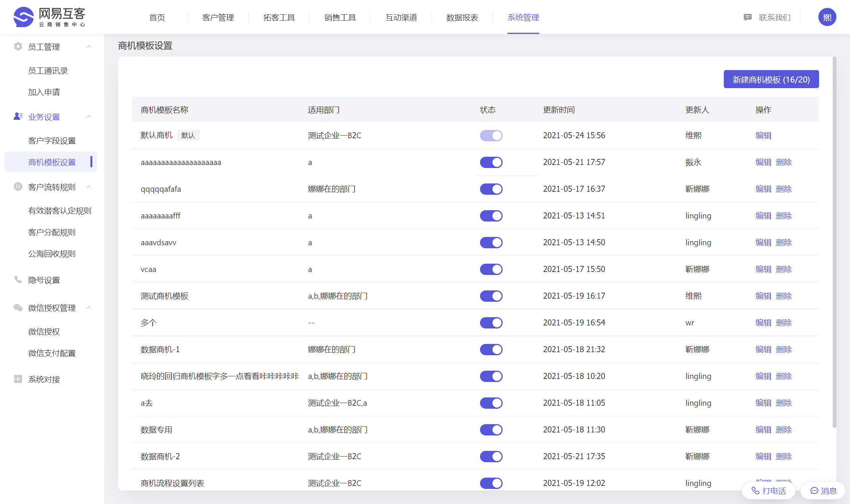Click the 员工管理 gear icon
This screenshot has width=850, height=504.
18,46
